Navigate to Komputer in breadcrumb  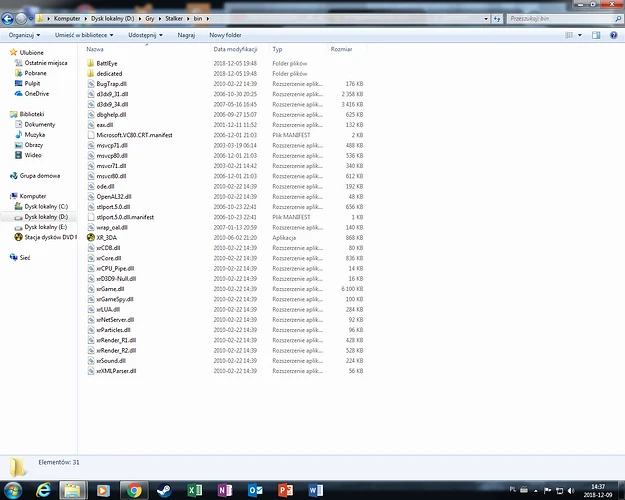(x=67, y=18)
